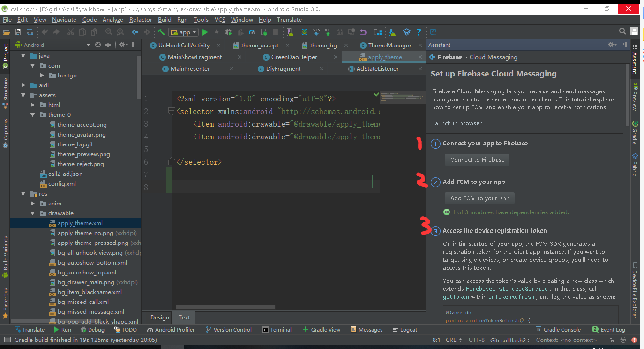
Task: Open the AVD Manager icon
Action: click(x=290, y=32)
